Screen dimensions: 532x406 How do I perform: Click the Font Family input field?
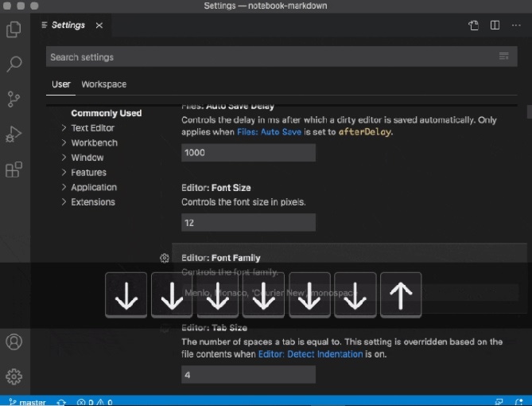click(x=350, y=292)
